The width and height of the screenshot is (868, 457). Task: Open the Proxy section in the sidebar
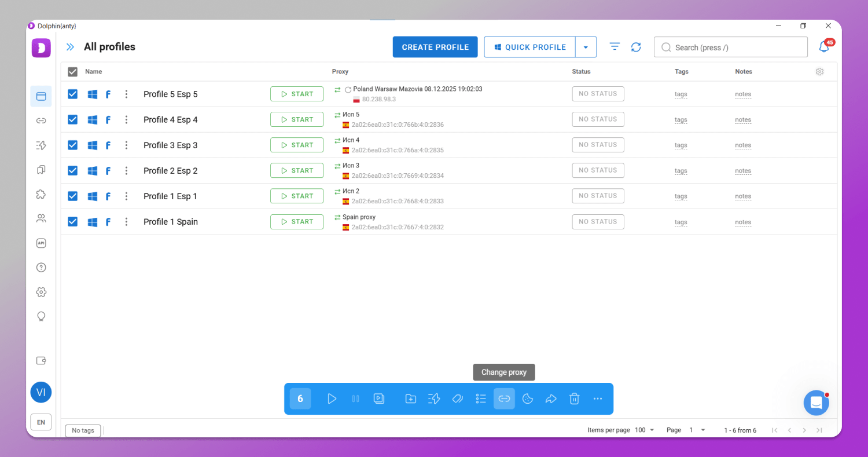pos(41,120)
